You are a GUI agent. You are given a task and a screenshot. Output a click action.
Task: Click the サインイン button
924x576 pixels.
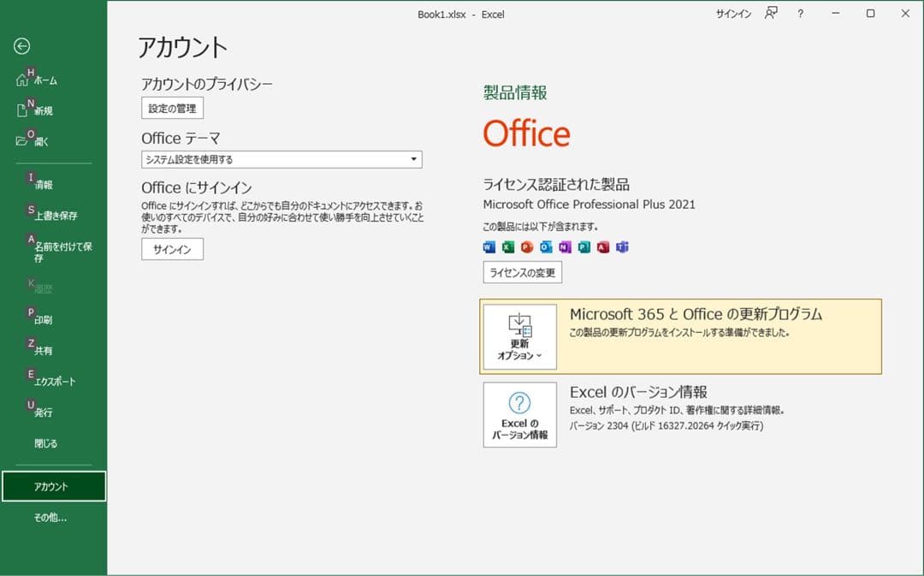click(172, 249)
